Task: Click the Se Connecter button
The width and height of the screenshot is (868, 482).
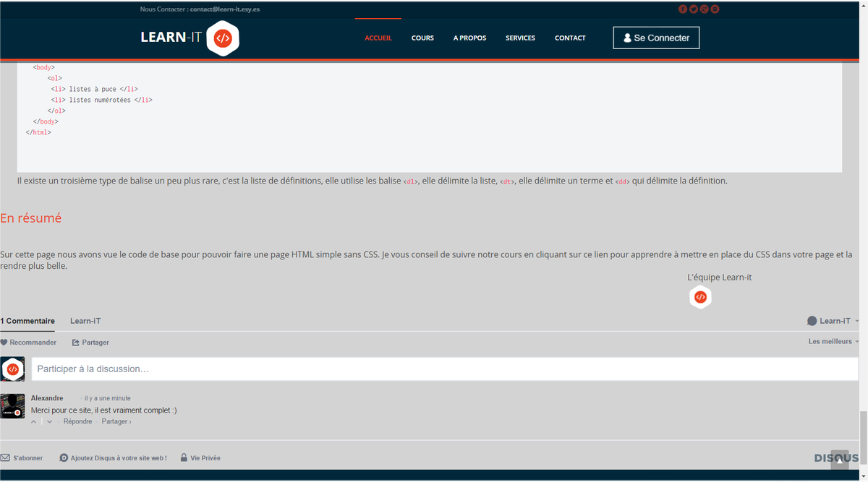Action: pos(656,38)
